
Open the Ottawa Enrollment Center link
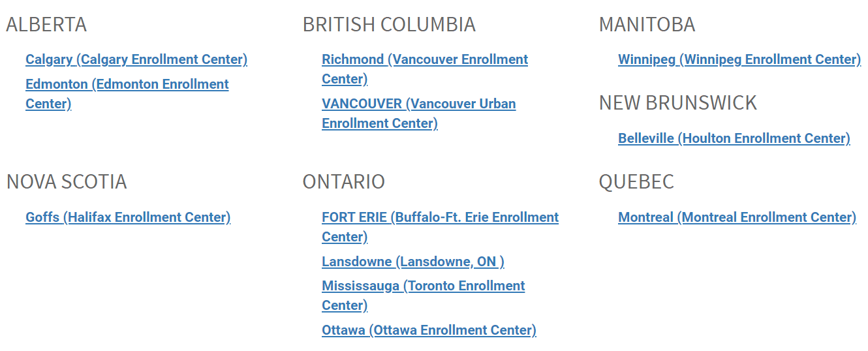429,330
